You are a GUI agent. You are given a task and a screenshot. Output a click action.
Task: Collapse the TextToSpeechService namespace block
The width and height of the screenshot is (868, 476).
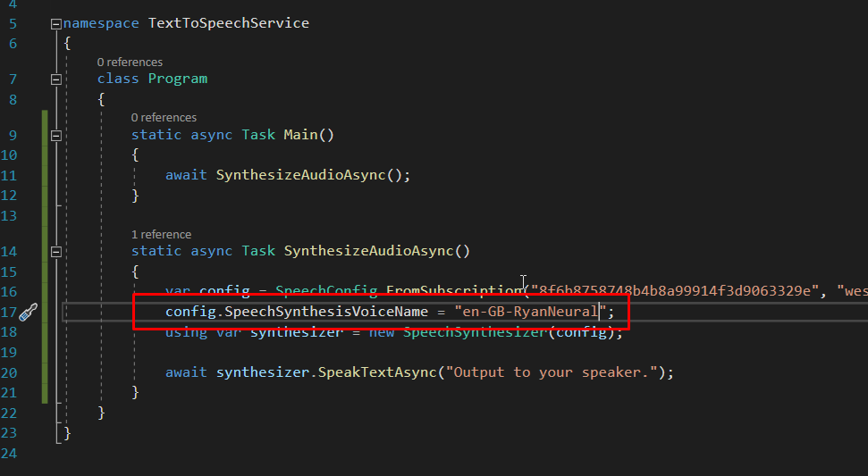[x=56, y=24]
